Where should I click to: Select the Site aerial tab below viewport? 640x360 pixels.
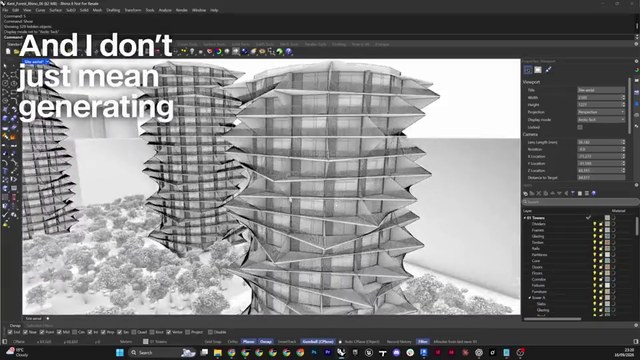[33, 319]
